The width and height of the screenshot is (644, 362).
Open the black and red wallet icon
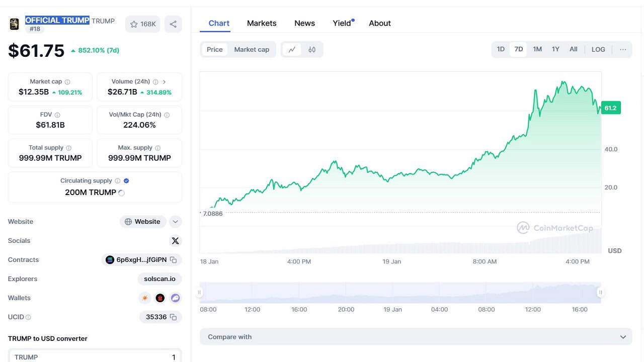(x=160, y=298)
